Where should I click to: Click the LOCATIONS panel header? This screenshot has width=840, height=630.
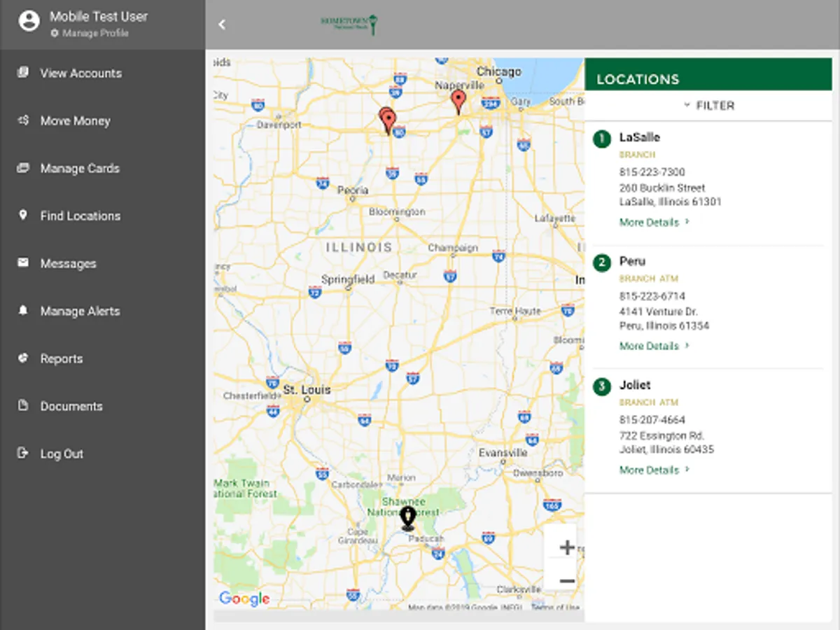[x=708, y=75]
